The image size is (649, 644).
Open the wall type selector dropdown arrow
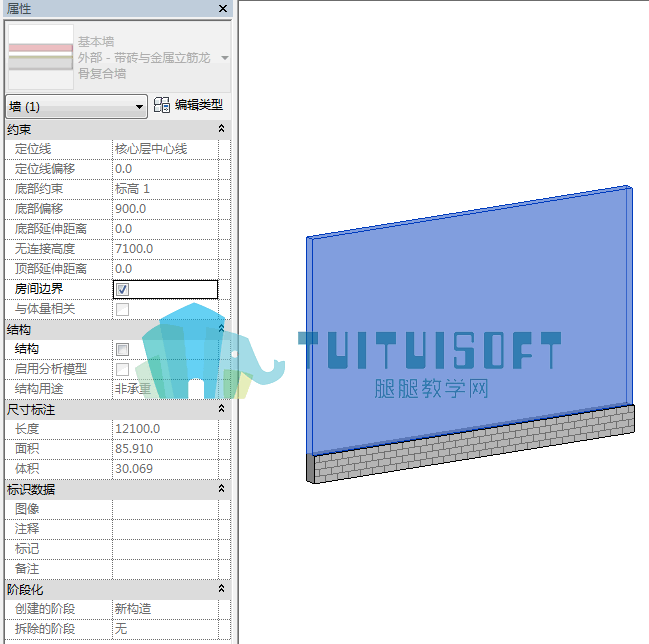click(x=225, y=58)
